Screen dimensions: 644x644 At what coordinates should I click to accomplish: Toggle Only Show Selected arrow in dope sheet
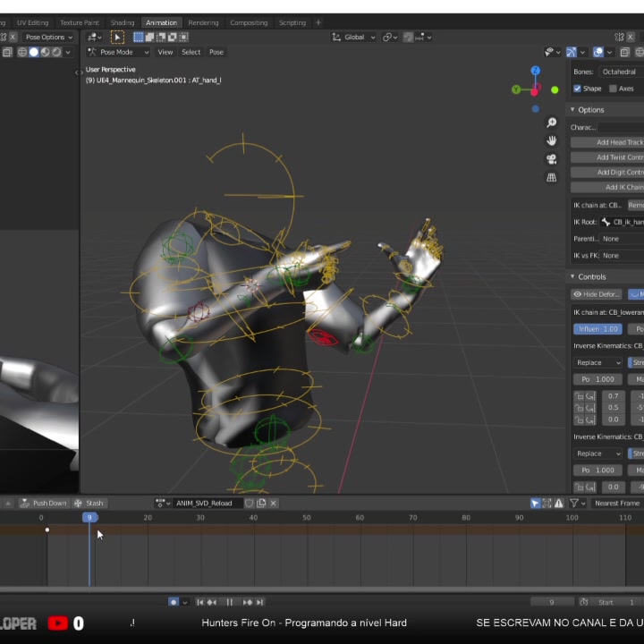point(535,503)
